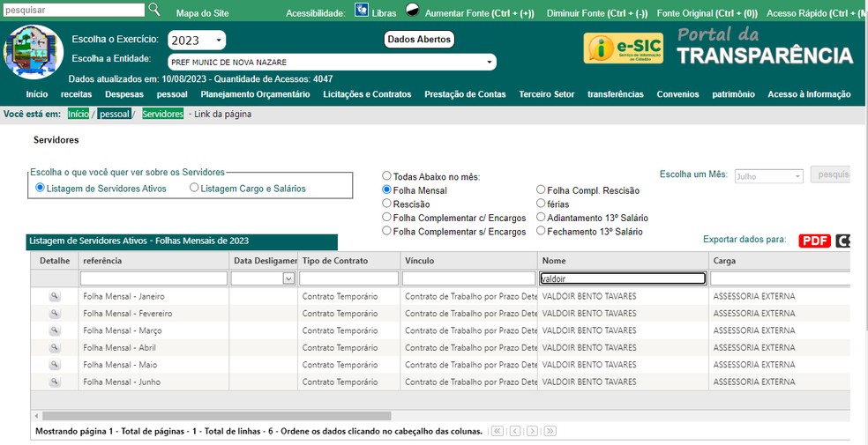
Task: Open the pessoal menu
Action: tap(172, 94)
